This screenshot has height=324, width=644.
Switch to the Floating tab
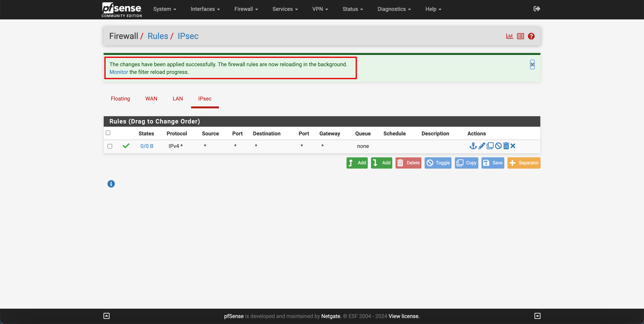120,98
